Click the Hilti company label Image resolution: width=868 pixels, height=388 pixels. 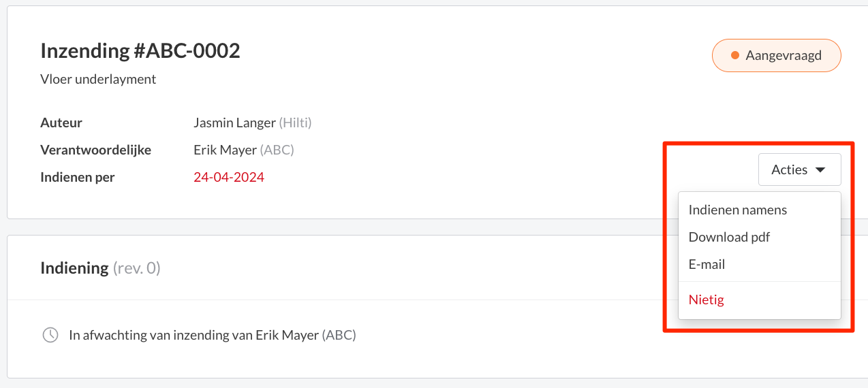(296, 123)
